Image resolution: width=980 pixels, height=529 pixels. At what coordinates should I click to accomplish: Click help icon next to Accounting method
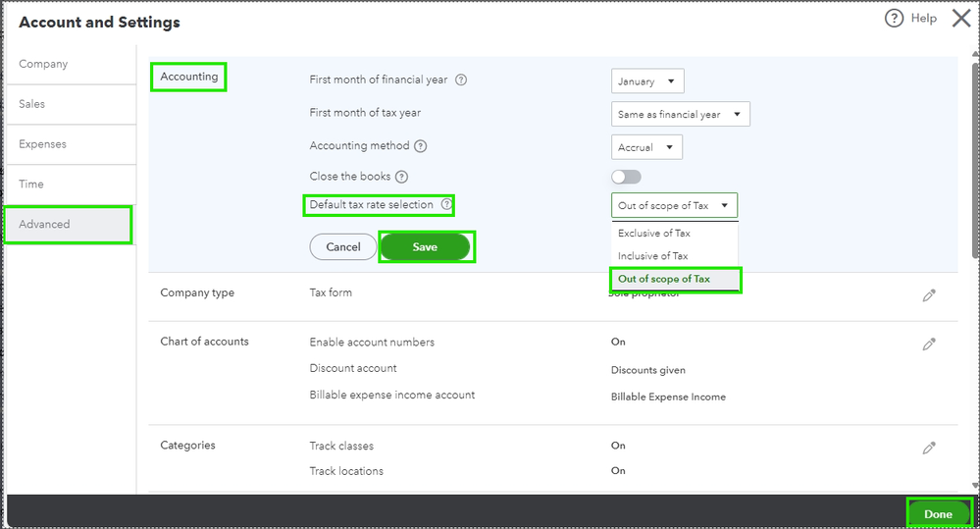tap(421, 146)
